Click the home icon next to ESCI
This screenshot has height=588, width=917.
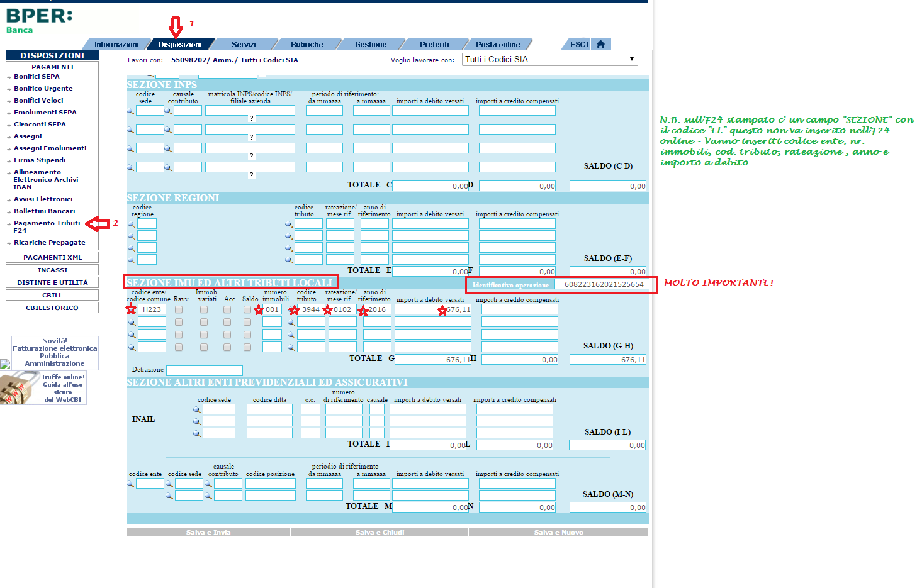600,44
